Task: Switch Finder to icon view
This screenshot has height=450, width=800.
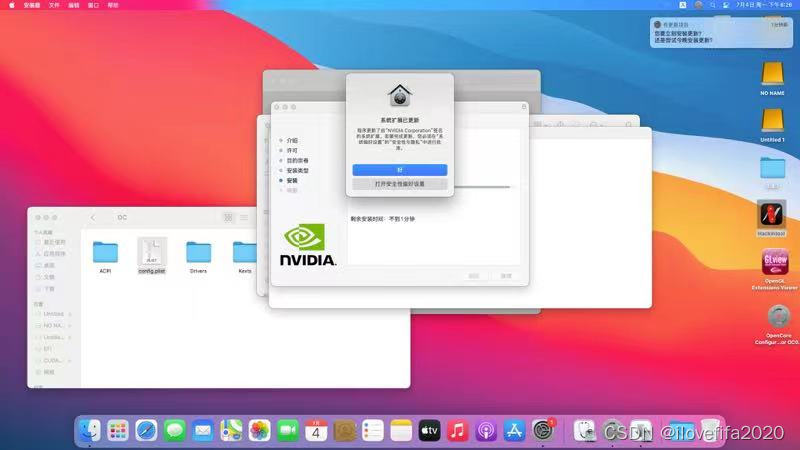Action: [228, 217]
